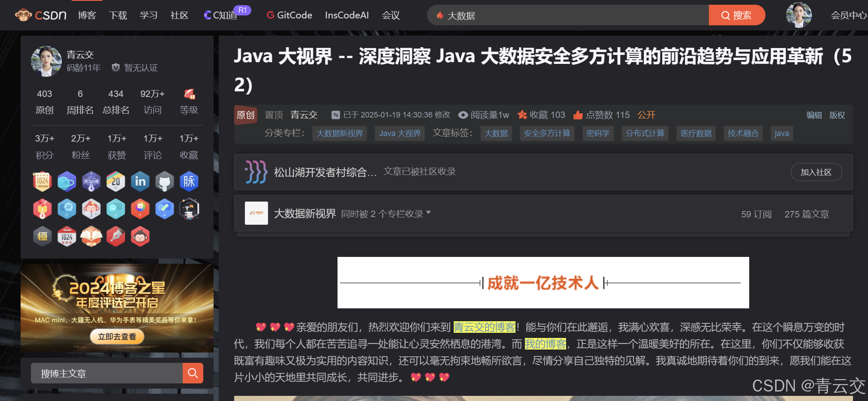This screenshot has height=401, width=868.
Task: Open the open-book LV10 badge
Action: 91,236
